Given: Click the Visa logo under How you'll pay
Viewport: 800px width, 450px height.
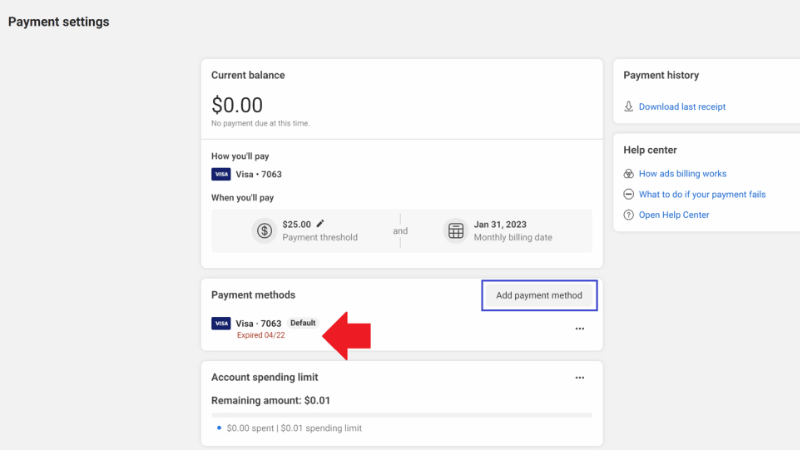Looking at the screenshot, I should tap(221, 174).
